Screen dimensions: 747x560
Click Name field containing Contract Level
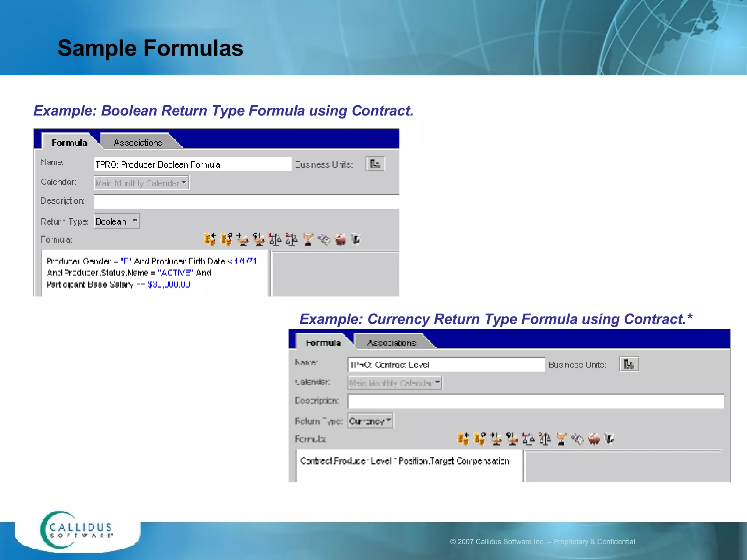[446, 364]
